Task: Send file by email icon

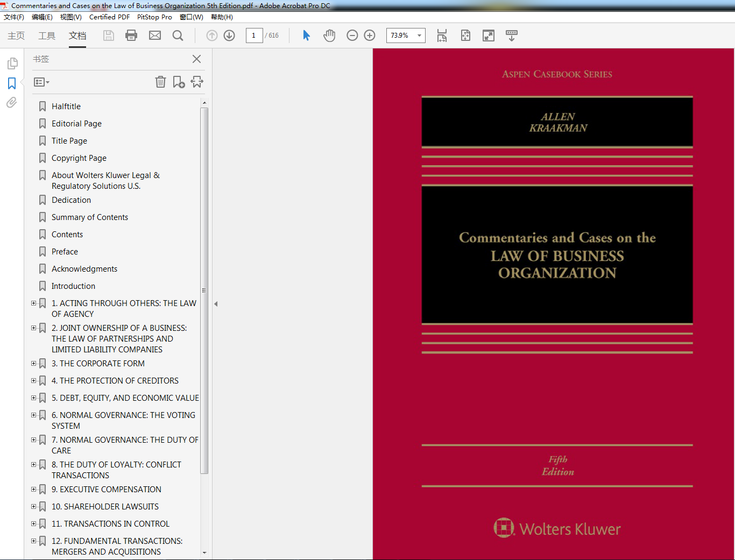Action: click(155, 36)
